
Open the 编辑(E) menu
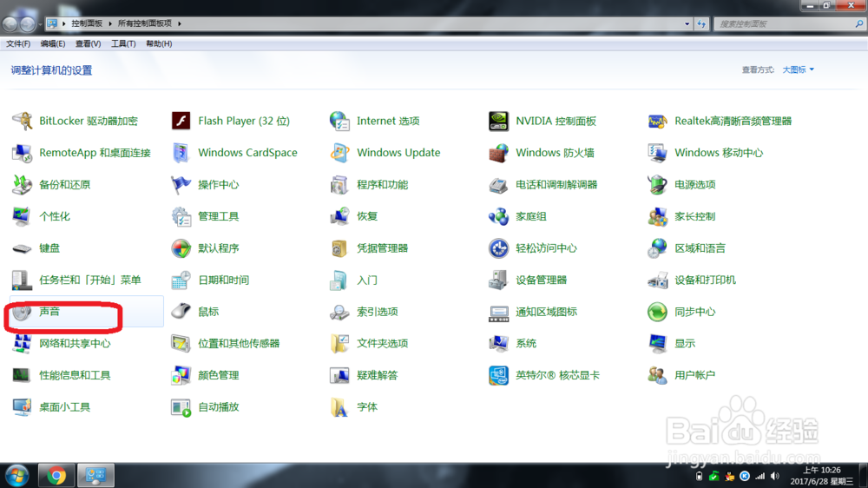[x=53, y=43]
